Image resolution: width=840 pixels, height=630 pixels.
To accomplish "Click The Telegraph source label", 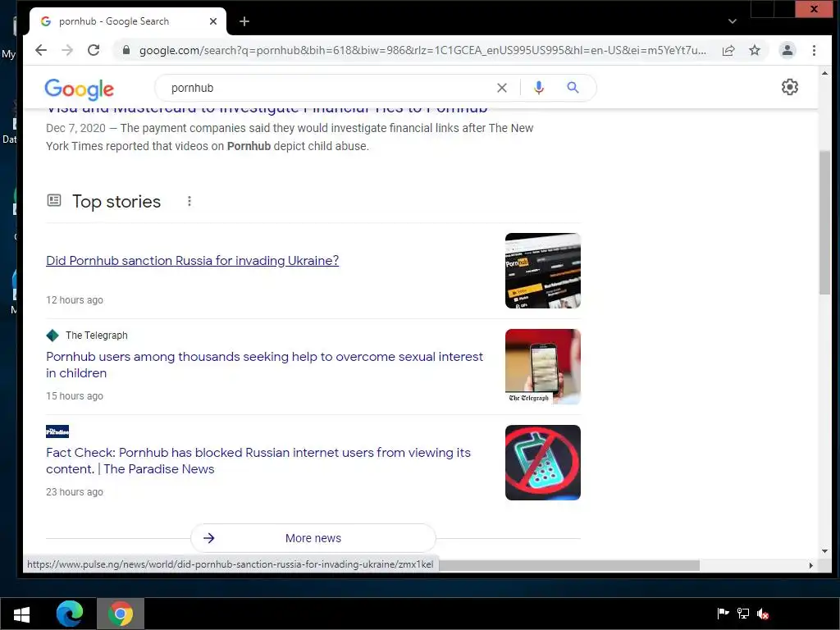I will click(x=97, y=336).
